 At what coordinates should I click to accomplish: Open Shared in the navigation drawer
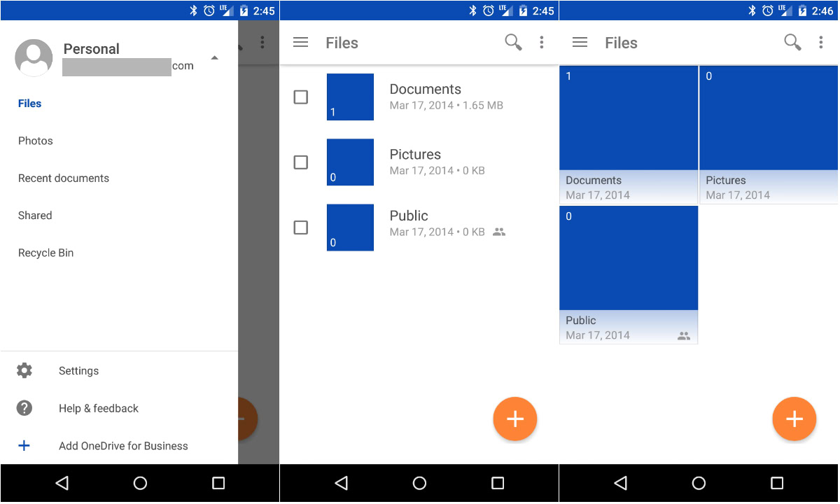pos(35,216)
